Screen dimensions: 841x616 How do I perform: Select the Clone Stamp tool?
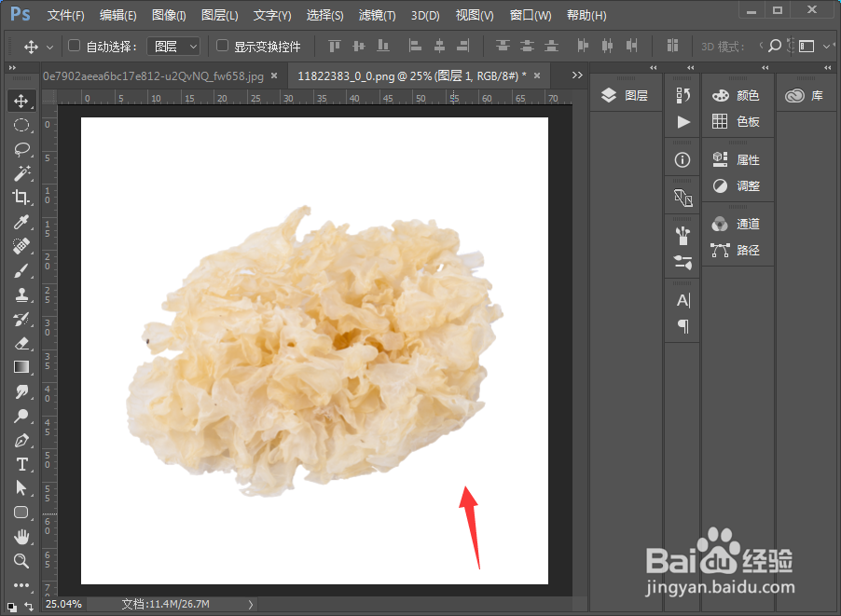click(x=21, y=294)
